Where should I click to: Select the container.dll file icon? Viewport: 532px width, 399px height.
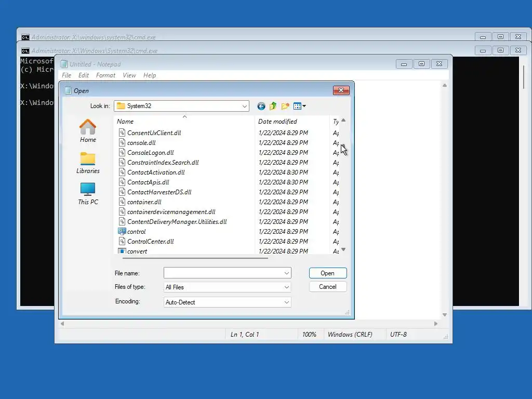[x=122, y=202]
